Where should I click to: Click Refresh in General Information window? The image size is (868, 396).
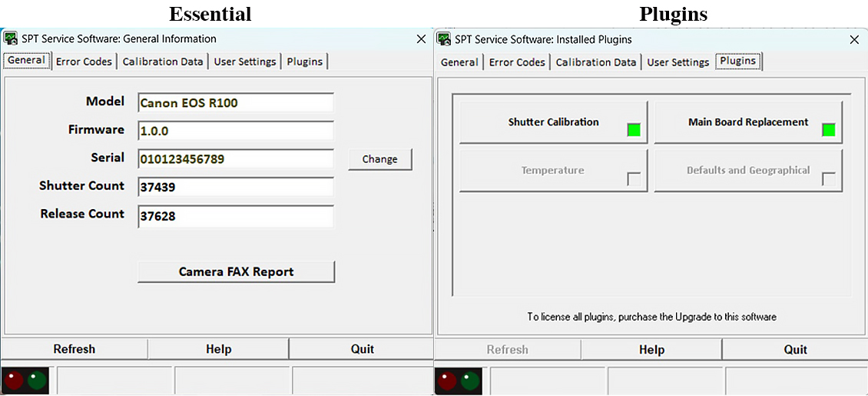75,349
